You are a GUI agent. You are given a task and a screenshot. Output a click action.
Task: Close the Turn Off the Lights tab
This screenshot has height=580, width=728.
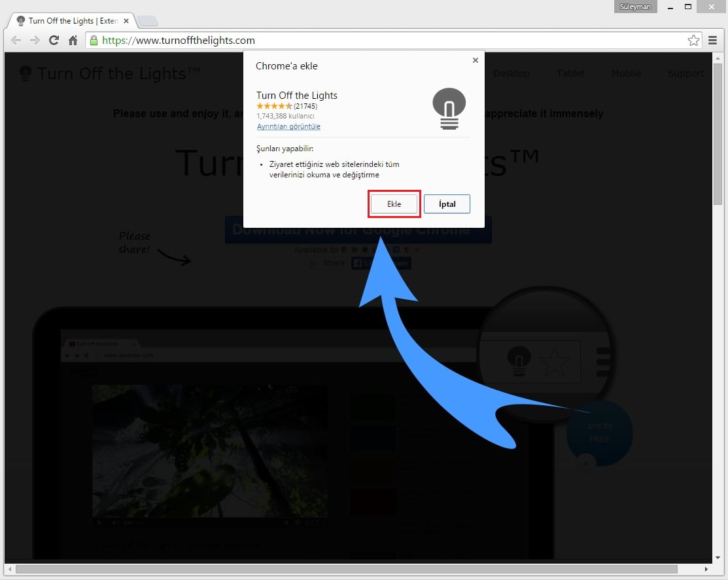tap(126, 21)
